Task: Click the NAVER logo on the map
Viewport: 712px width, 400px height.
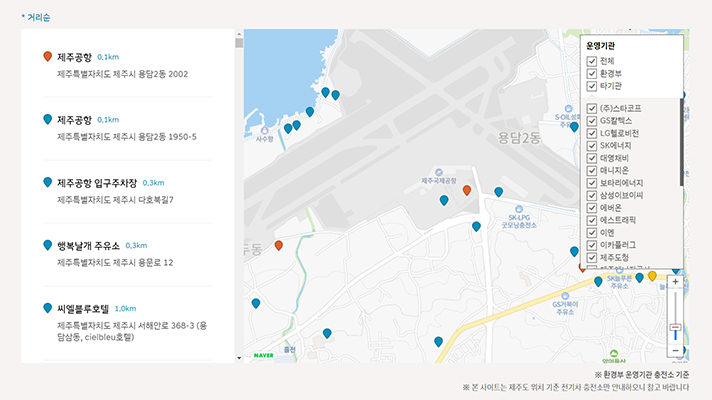Action: click(264, 355)
